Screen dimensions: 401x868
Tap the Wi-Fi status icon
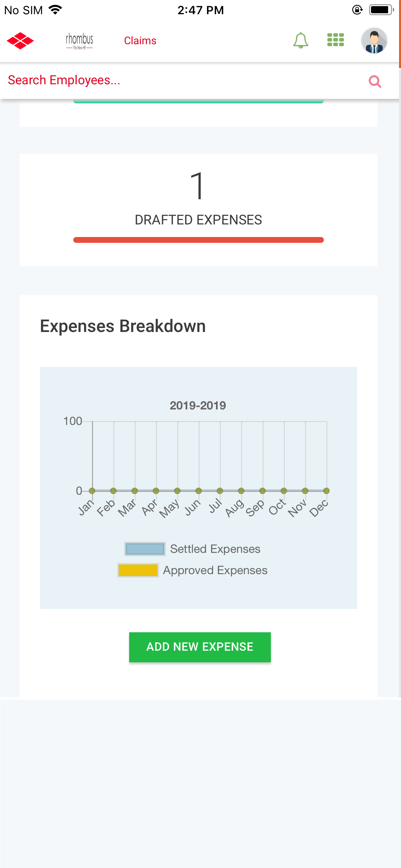[55, 9]
